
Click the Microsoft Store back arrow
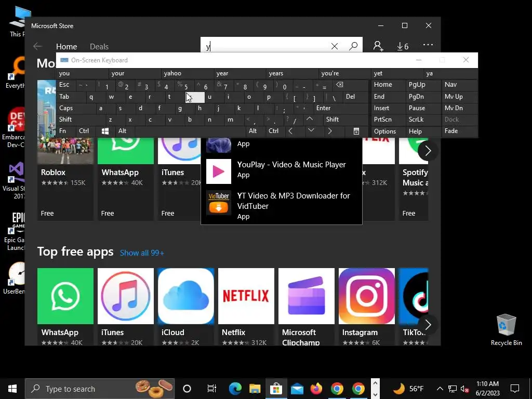(x=37, y=46)
